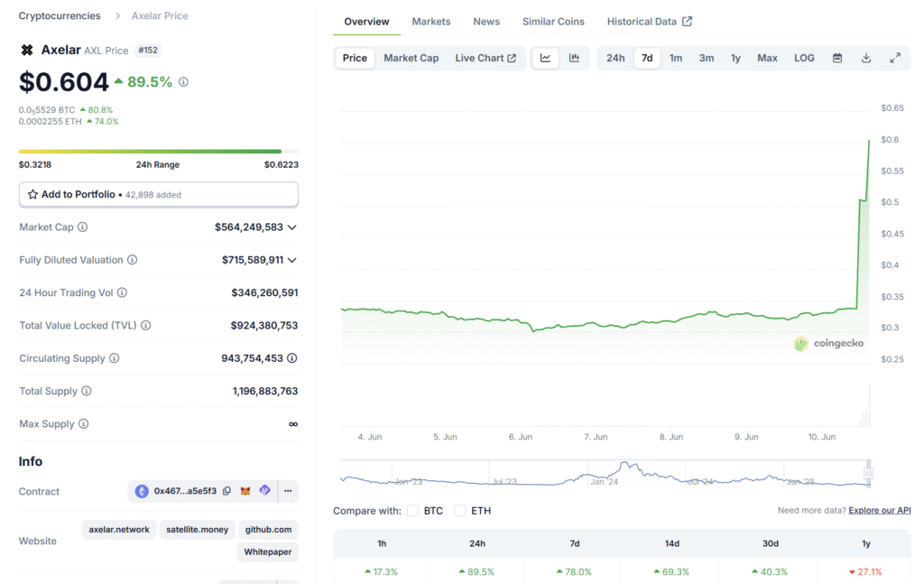Open the Historical Data tab
Screen dimensions: 924x584
[649, 22]
